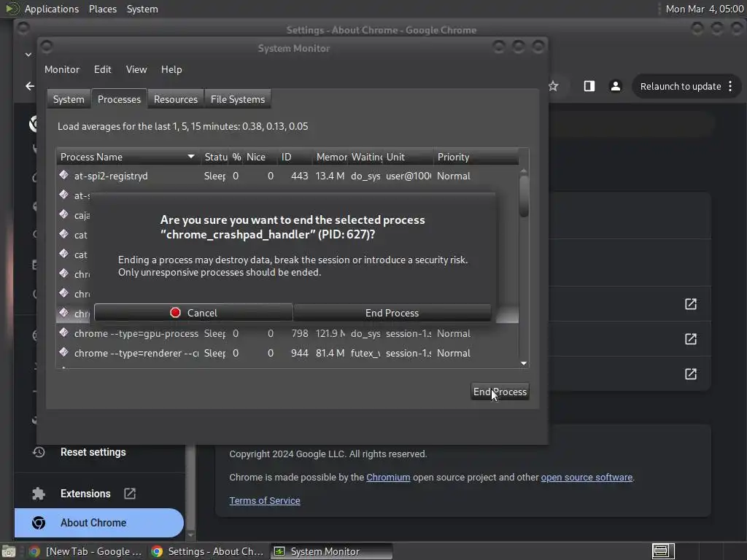Switch to the Resources tab

[x=175, y=99]
